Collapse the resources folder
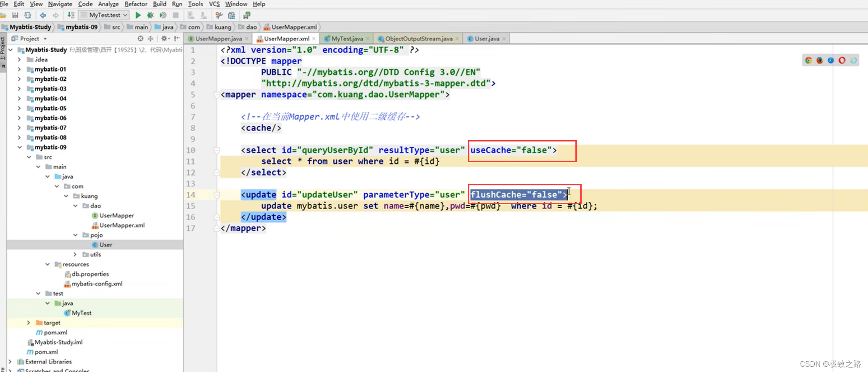The image size is (868, 372). [x=47, y=265]
